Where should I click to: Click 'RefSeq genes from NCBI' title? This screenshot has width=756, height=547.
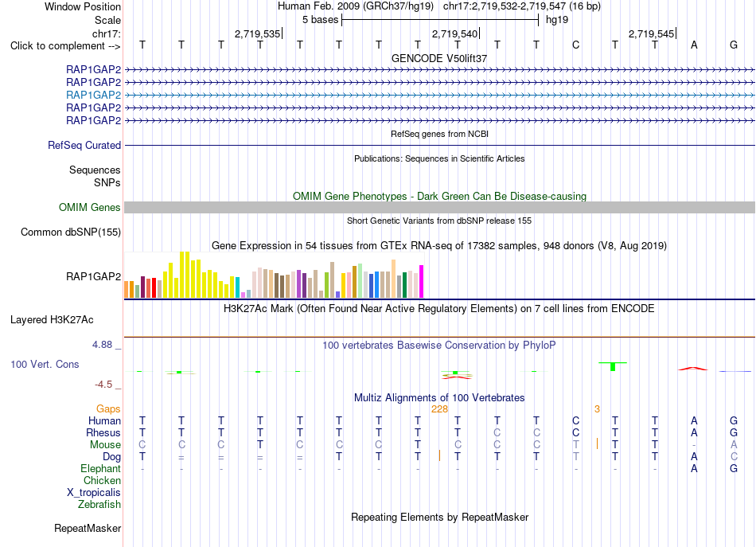coord(439,134)
